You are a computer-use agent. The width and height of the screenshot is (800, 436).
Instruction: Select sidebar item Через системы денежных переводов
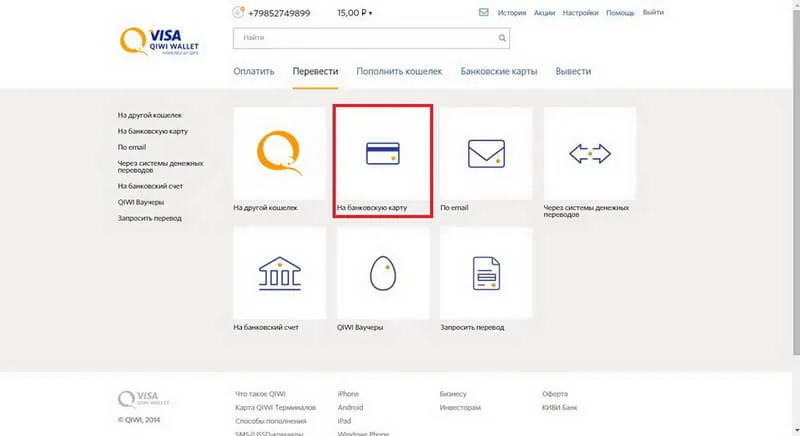(160, 167)
